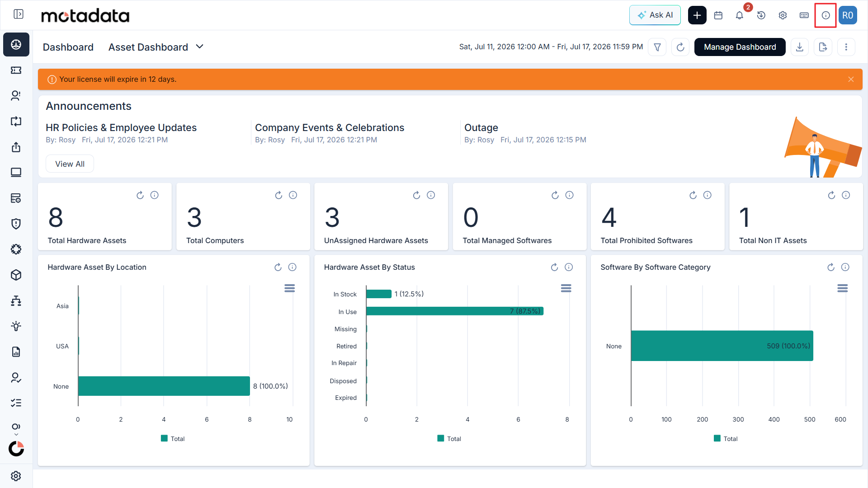The width and height of the screenshot is (868, 488).
Task: Open the admin settings gear in sidebar
Action: click(x=16, y=476)
